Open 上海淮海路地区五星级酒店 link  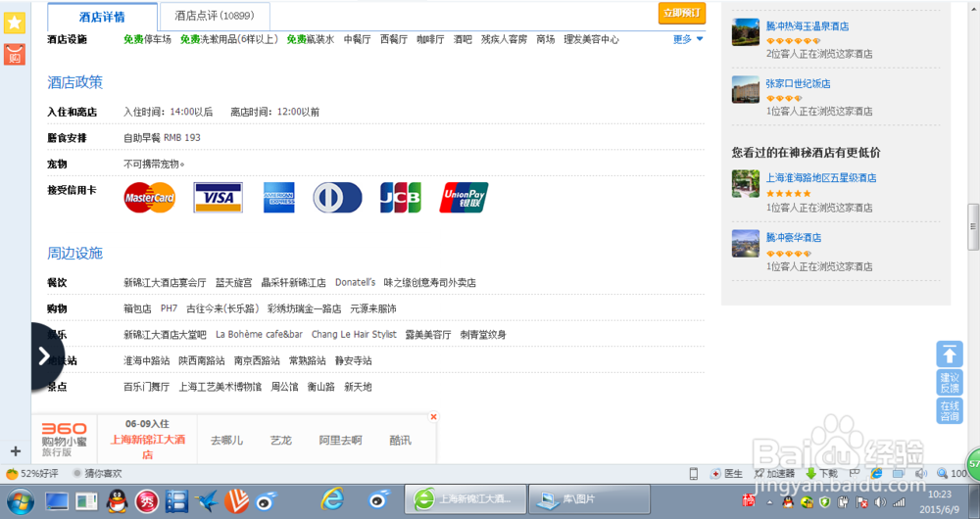click(x=821, y=178)
